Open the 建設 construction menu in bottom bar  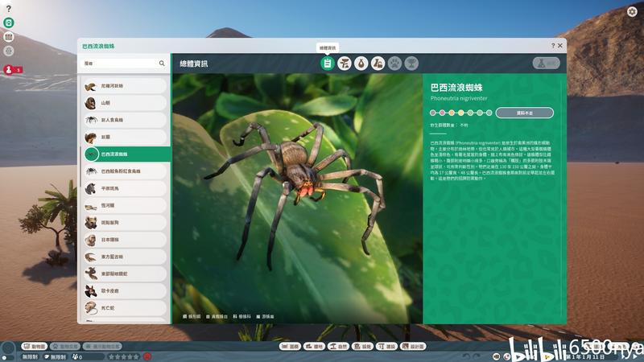tap(386, 347)
